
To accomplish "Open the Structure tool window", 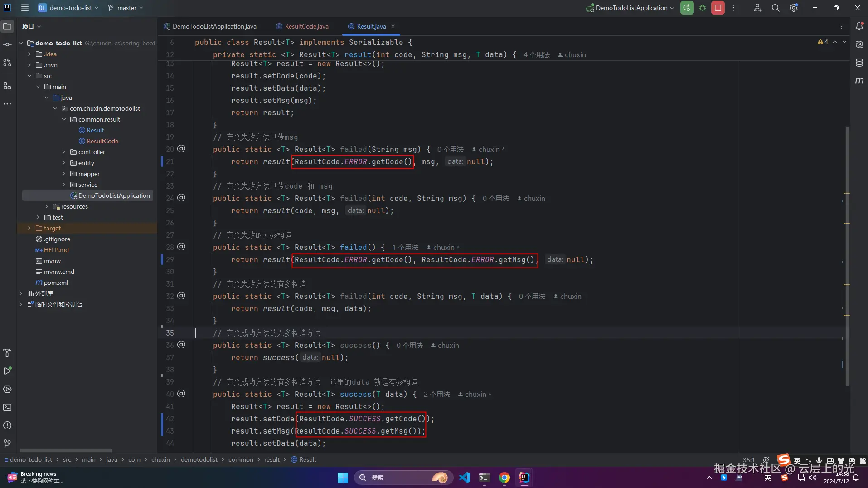I will click(7, 86).
